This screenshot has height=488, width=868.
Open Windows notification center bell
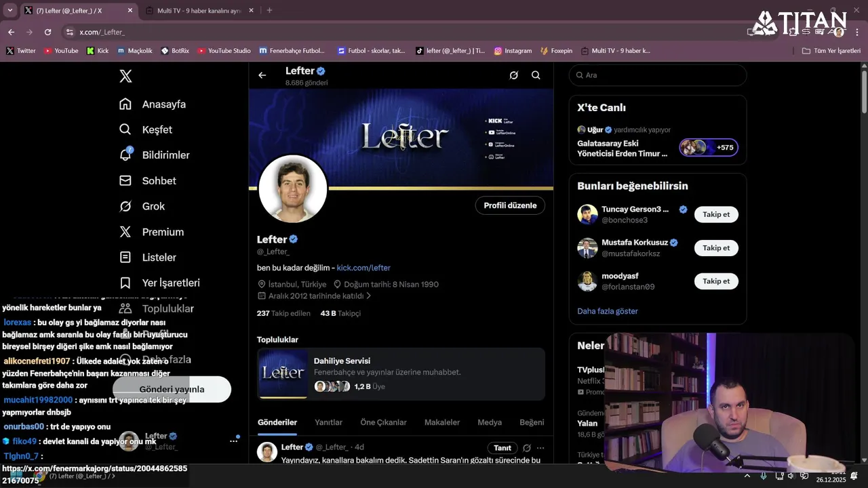pos(854,476)
